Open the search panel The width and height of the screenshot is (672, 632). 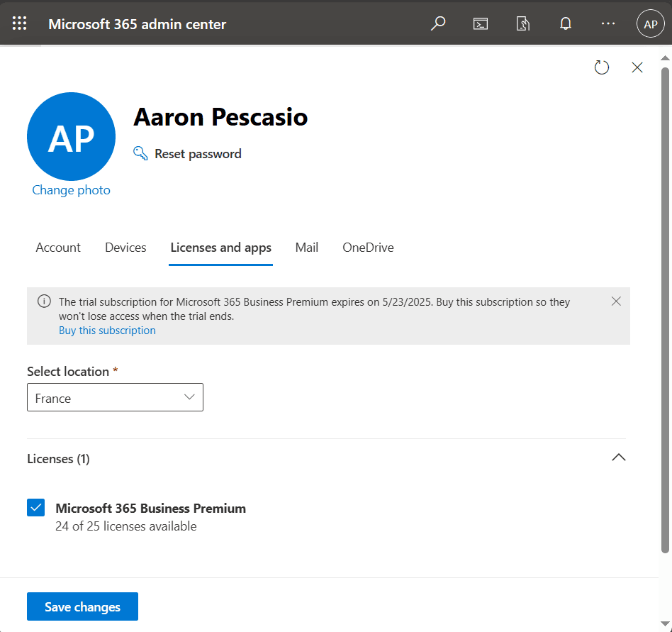coord(437,23)
